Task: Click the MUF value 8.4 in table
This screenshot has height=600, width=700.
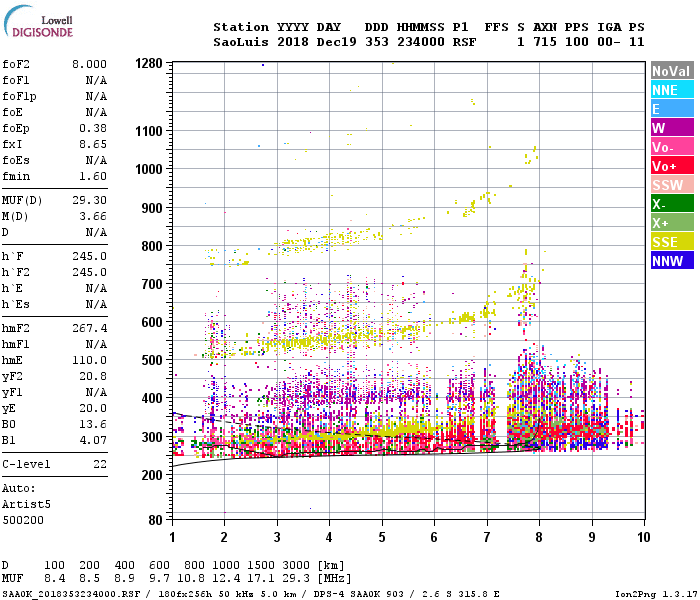Action: (x=54, y=579)
